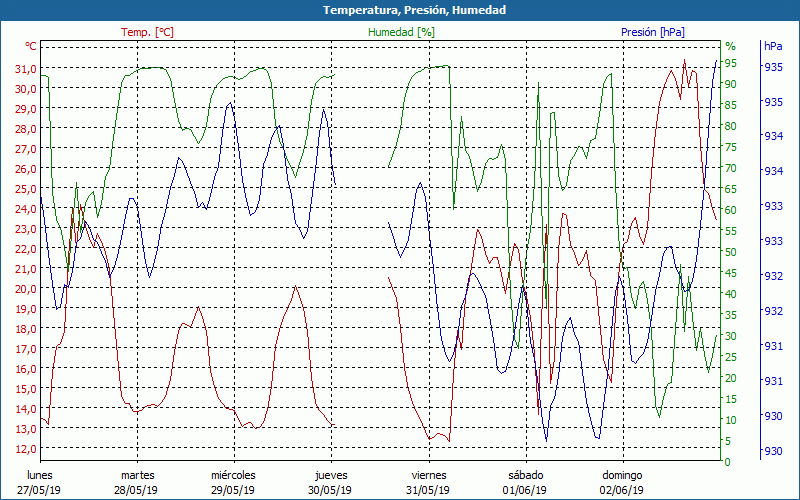This screenshot has height=500, width=800.
Task: Click the '45' humidity axis value
Action: [731, 273]
